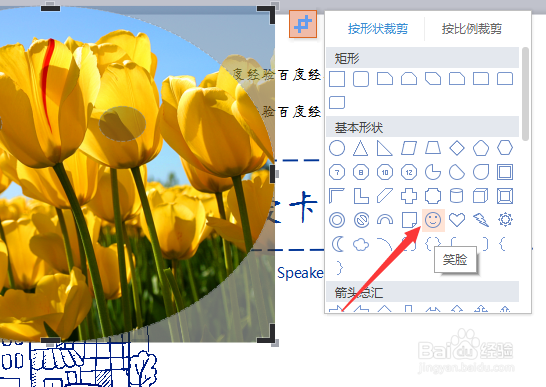Select the heptagon shape labeled 7
The height and width of the screenshot is (387, 546).
coord(337,172)
